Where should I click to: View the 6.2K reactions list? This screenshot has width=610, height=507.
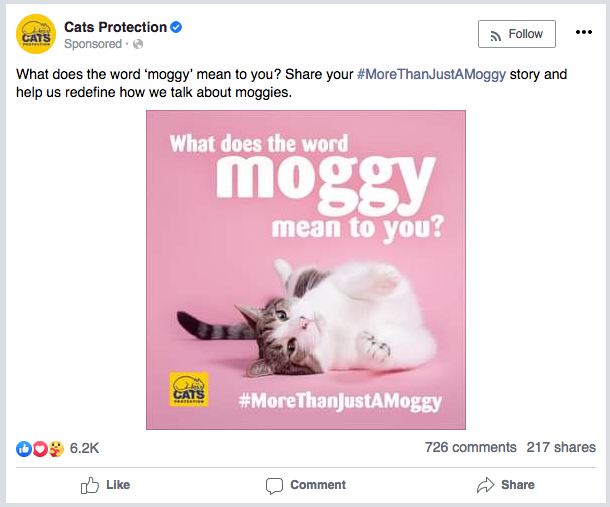click(x=84, y=448)
